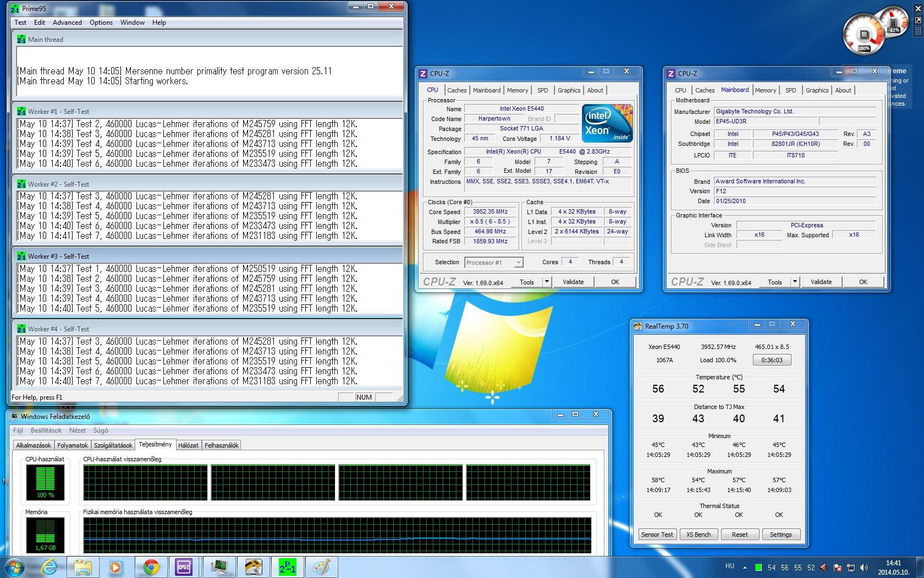
Task: Click the Felhasználók tab in Task Manager
Action: [x=222, y=445]
